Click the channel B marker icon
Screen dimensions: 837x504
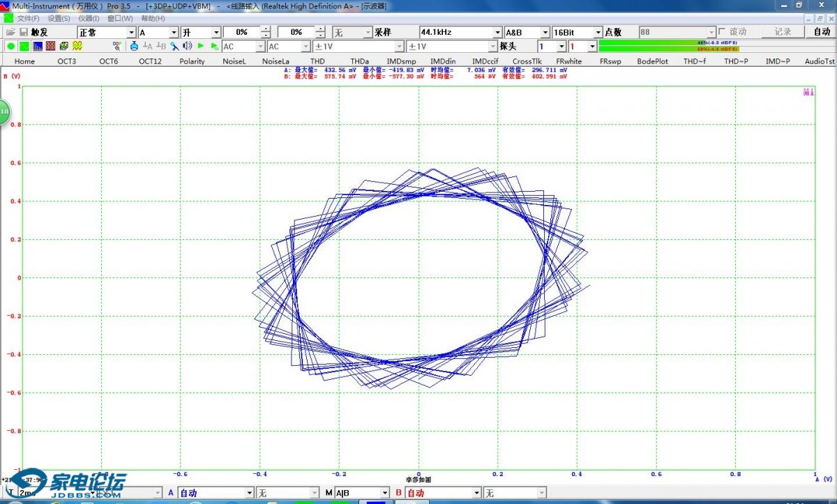160,46
